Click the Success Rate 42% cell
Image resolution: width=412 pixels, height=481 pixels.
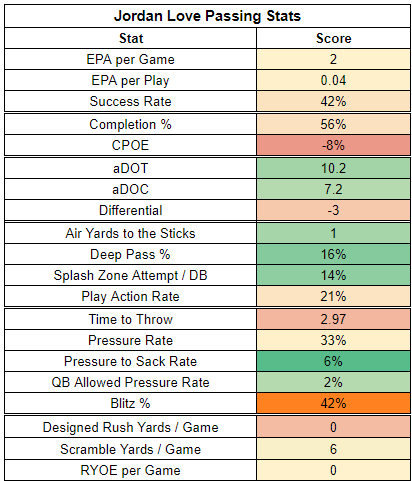click(x=333, y=101)
